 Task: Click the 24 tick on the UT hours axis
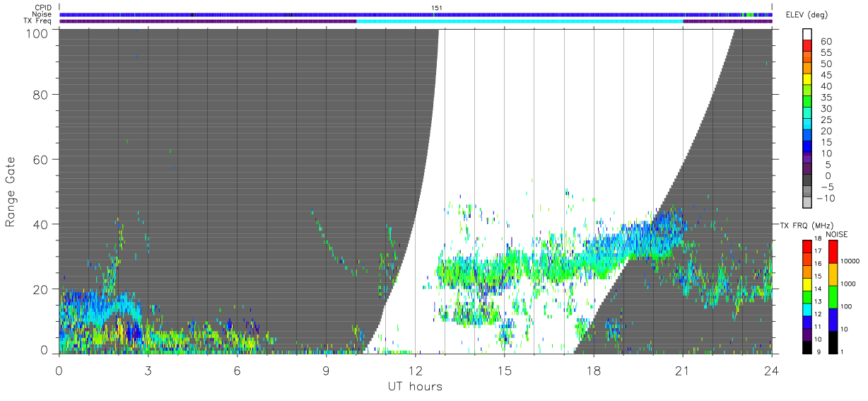771,370
